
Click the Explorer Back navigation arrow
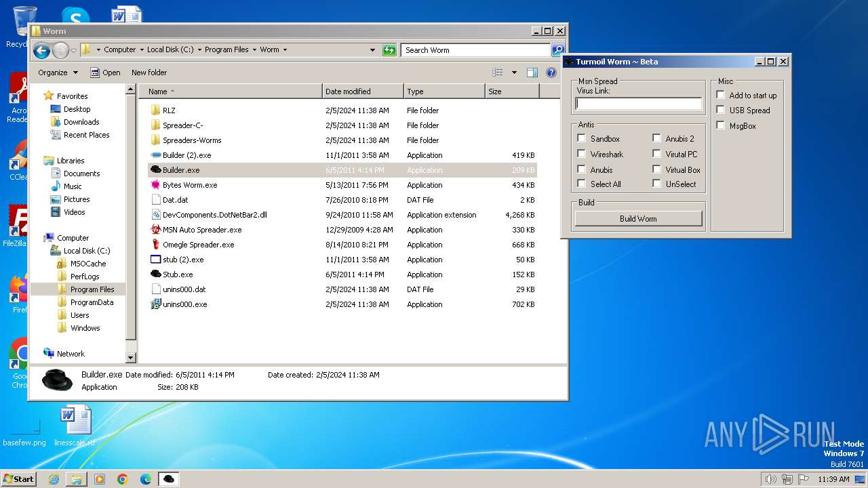tap(41, 50)
